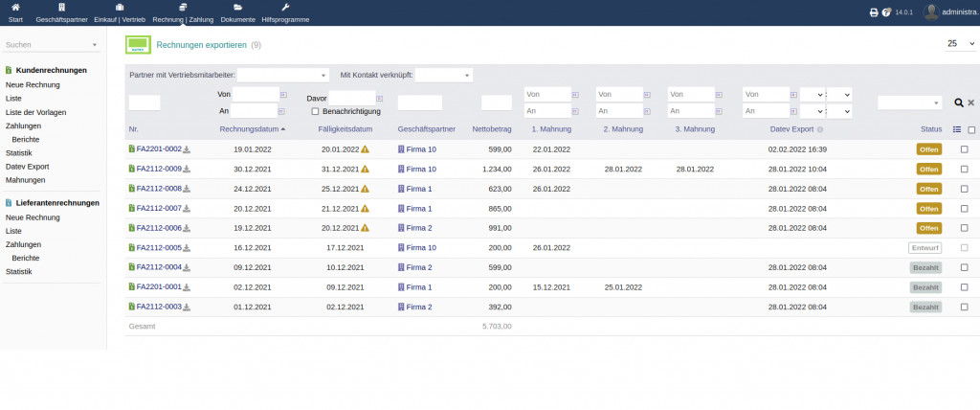Open Partner mit Vertriebsmitarbeiter dropdown
The image size is (980, 410).
[x=282, y=75]
